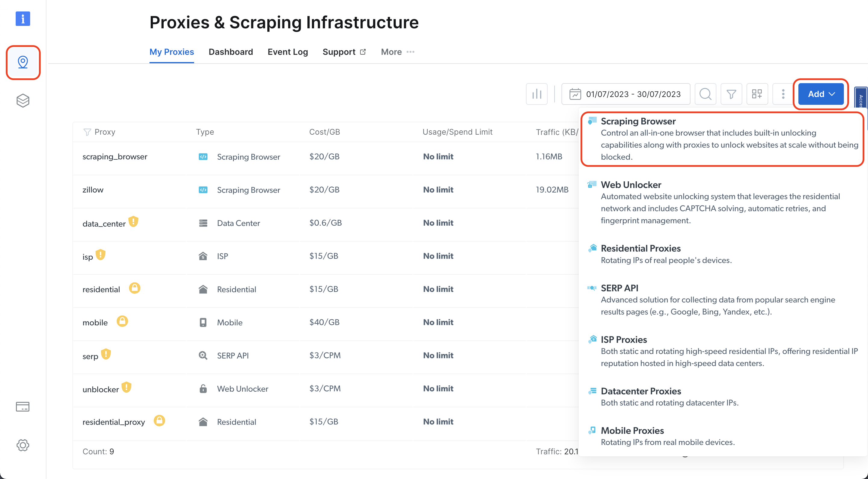Click the info icon at top of sidebar
This screenshot has width=868, height=479.
pos(23,19)
